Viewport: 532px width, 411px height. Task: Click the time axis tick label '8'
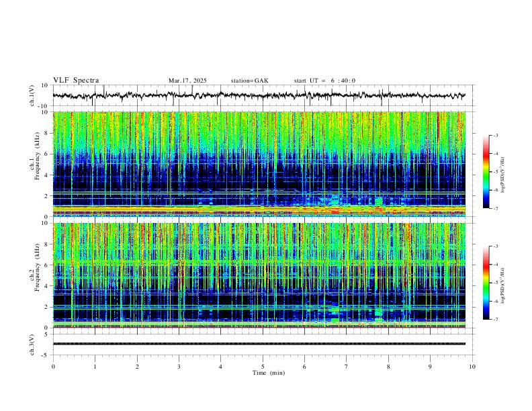(388, 367)
